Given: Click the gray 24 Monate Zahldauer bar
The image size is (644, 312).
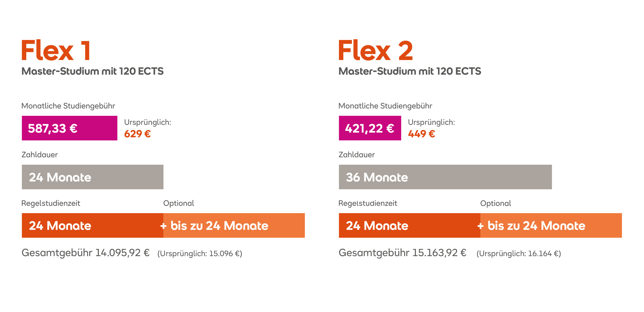Looking at the screenshot, I should (x=93, y=177).
